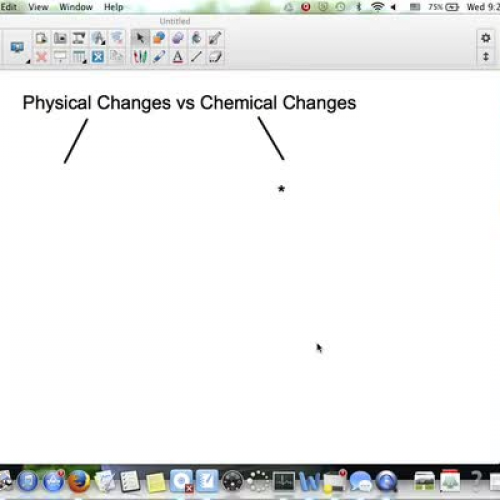Screen dimensions: 500x500
Task: Open the App Store from the Dock
Action: tap(53, 481)
